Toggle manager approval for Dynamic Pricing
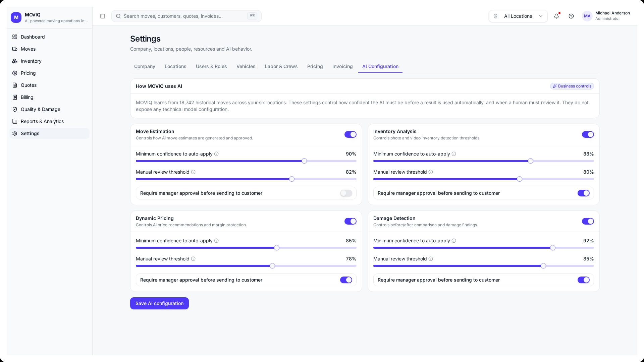The width and height of the screenshot is (644, 362). [x=346, y=280]
